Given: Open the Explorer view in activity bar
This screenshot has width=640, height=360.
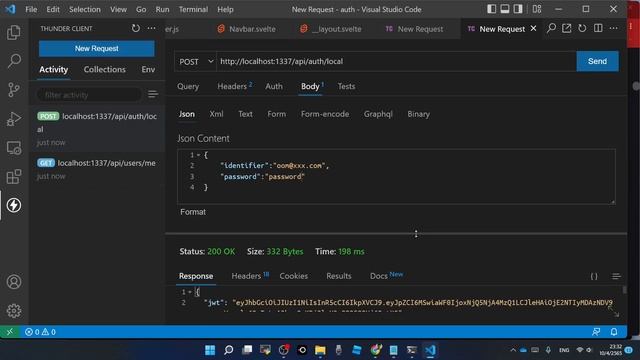Looking at the screenshot, I should pos(14,32).
